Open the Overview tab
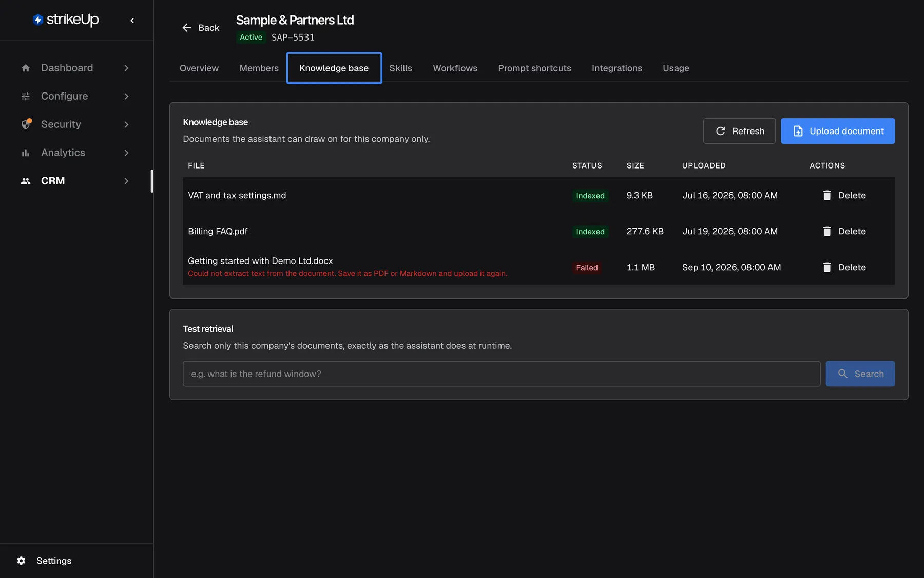Viewport: 924px width, 578px height. (199, 68)
